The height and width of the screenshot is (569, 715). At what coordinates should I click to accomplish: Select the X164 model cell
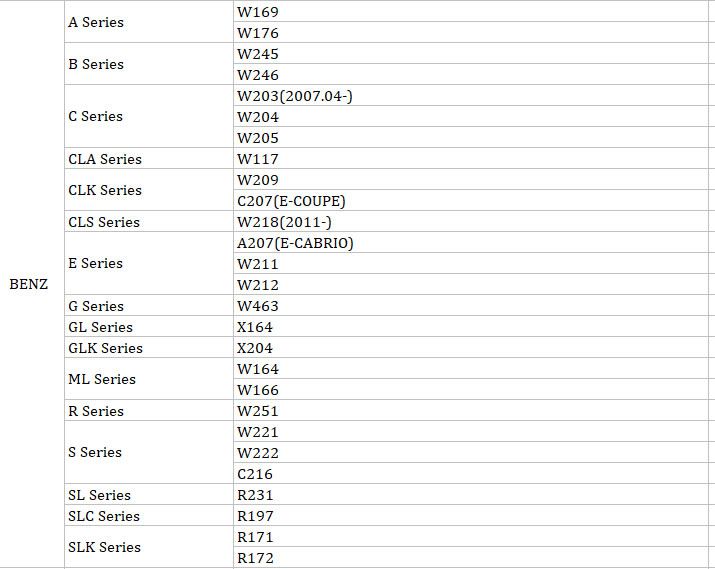[255, 327]
